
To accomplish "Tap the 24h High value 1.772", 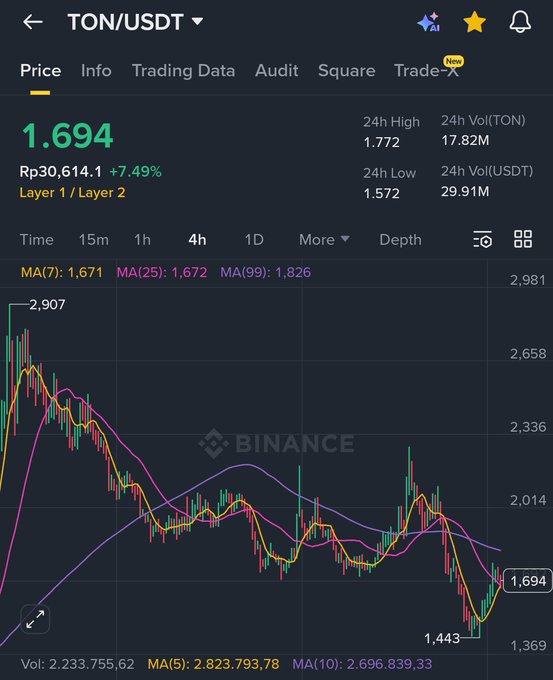I will 381,142.
